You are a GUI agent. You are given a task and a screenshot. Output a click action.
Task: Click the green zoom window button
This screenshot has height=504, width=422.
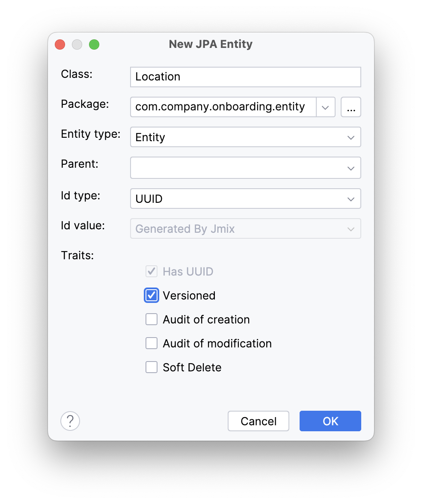[94, 44]
